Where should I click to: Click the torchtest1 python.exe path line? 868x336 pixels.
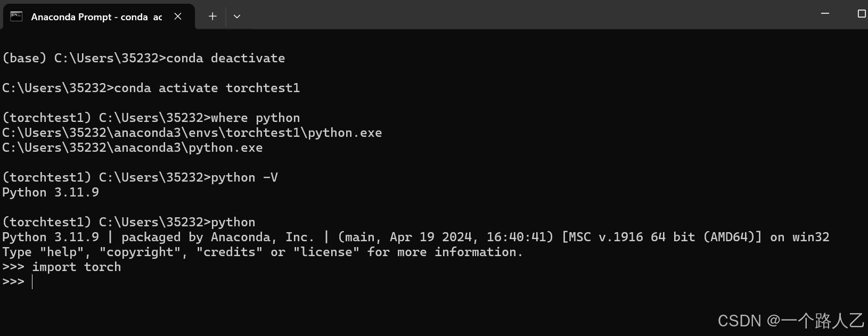click(x=191, y=133)
